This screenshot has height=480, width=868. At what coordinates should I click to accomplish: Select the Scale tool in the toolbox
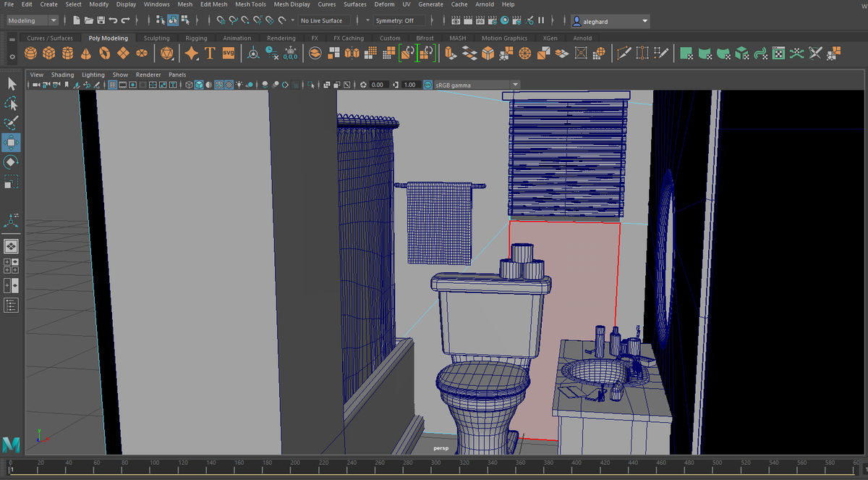[11, 182]
